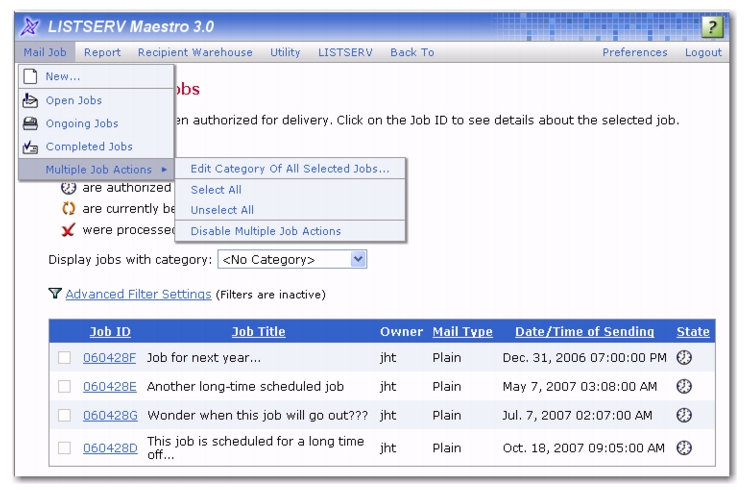Sort table by State header

click(x=693, y=332)
